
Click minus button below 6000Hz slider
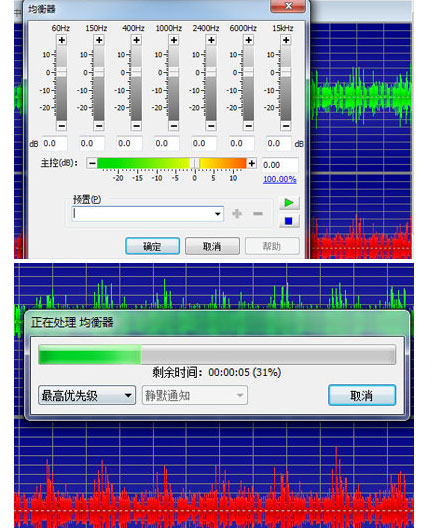(x=248, y=126)
